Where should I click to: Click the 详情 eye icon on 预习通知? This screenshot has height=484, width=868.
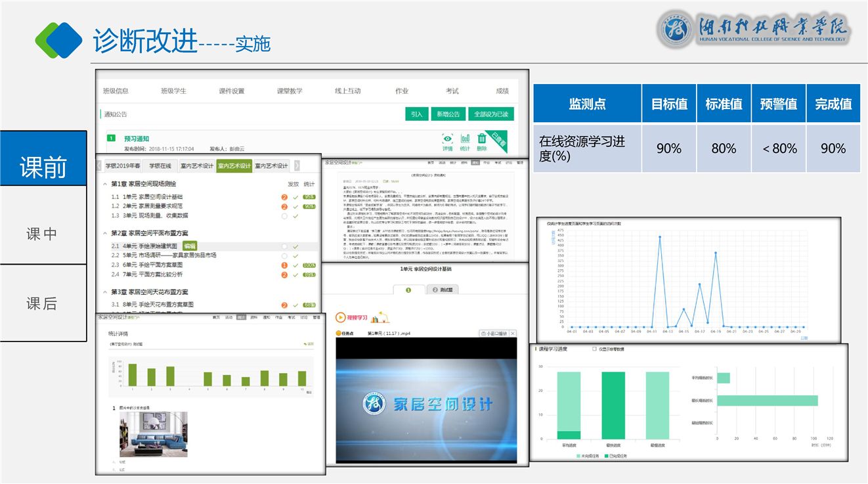447,139
